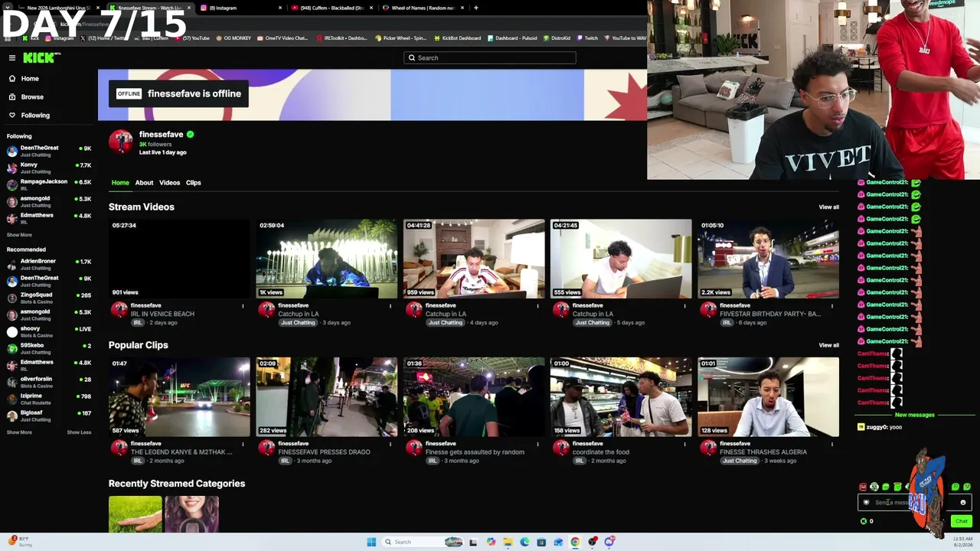The image size is (980, 551).
Task: Open the OG MONKEY bookmark
Action: (x=234, y=38)
